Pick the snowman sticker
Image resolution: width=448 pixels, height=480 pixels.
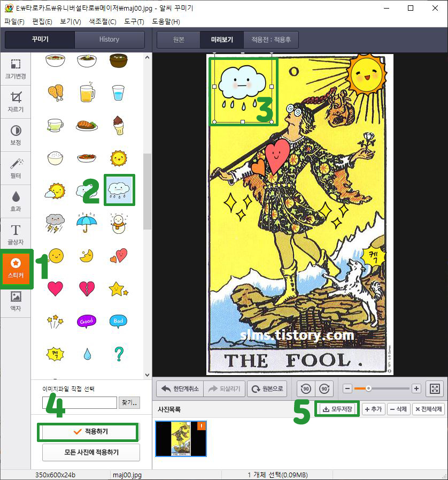coord(118,224)
